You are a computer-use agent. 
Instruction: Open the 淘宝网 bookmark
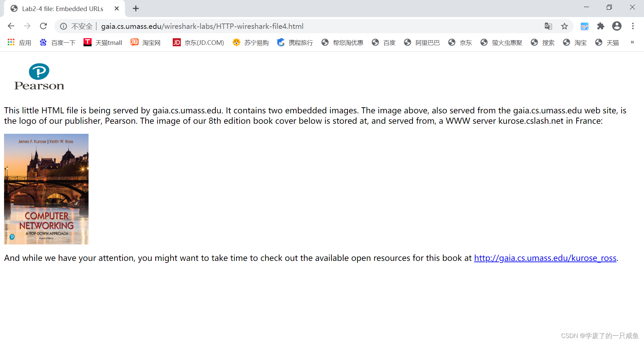(x=146, y=43)
